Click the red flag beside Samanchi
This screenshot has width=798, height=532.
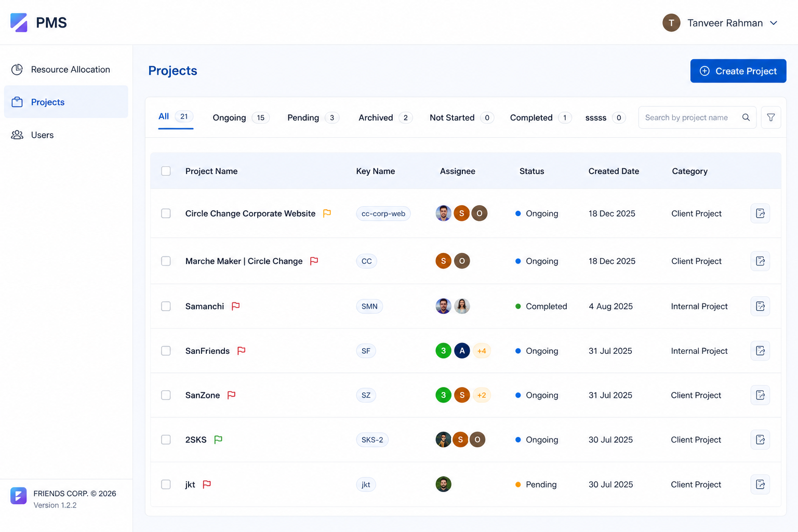click(235, 306)
